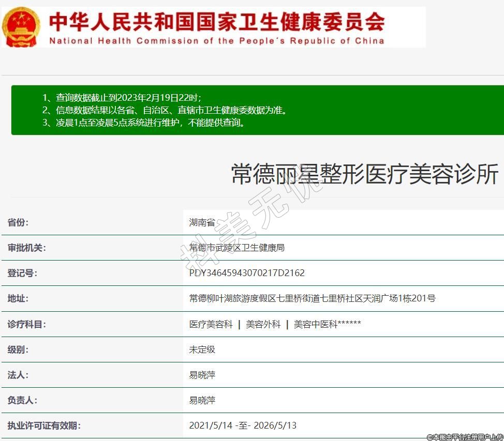
Task: Click the 省份 row label
Action: [18, 223]
